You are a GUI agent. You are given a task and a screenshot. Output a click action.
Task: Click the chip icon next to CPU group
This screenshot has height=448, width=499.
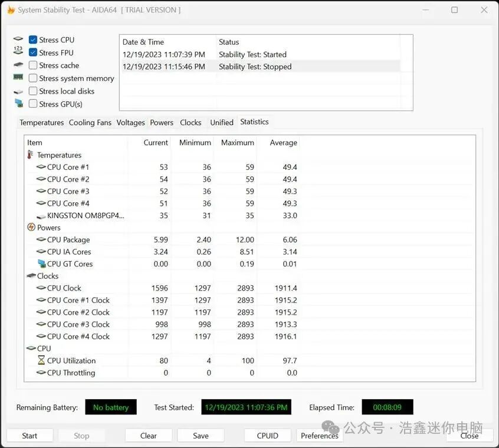[31, 348]
